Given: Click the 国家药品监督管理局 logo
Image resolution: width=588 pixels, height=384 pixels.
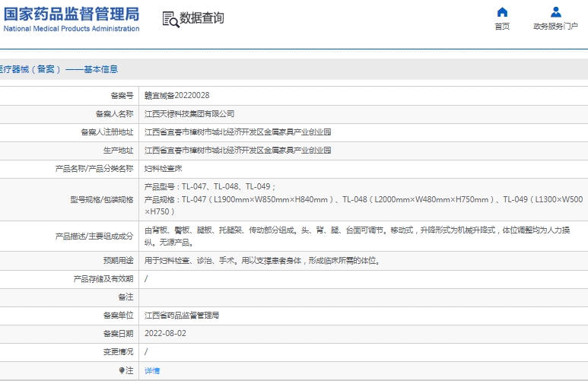Looking at the screenshot, I should tap(72, 14).
